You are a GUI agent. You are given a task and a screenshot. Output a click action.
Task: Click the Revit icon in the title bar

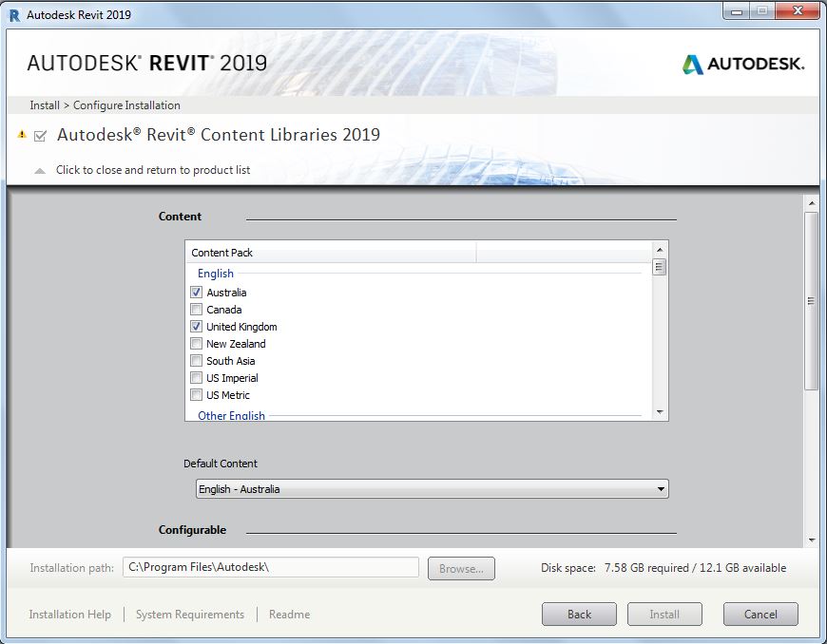tap(13, 14)
